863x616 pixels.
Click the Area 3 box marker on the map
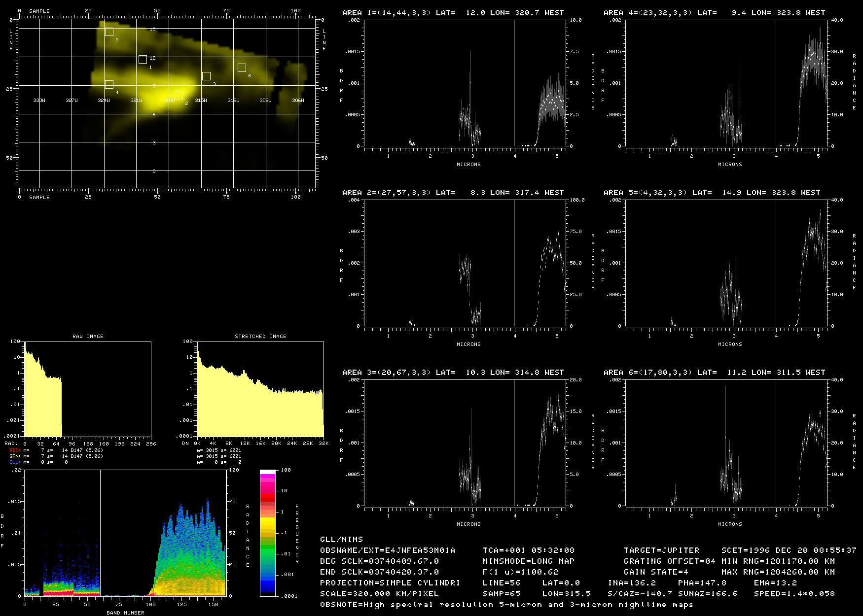pos(206,76)
